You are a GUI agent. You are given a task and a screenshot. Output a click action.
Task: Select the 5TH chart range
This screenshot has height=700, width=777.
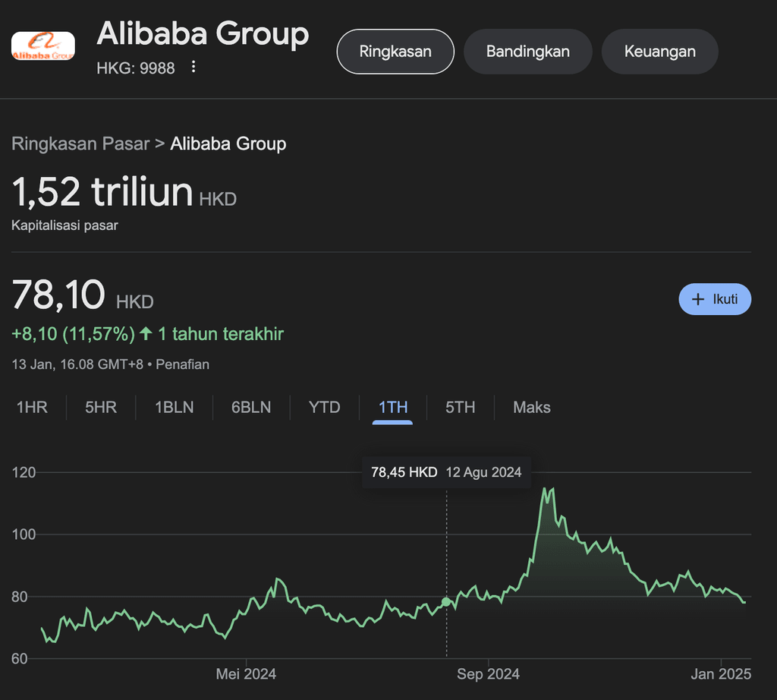[460, 408]
